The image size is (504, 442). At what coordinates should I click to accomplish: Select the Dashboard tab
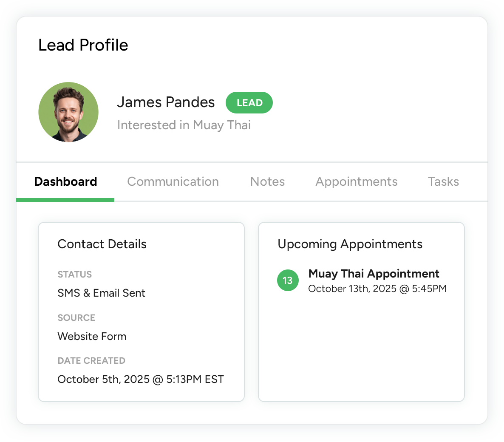pyautogui.click(x=65, y=181)
